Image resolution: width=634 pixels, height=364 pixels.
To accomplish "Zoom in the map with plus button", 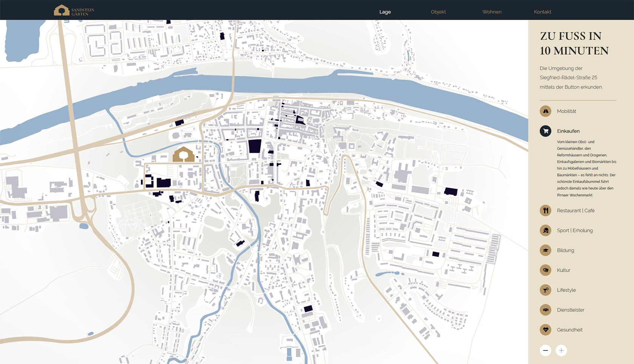I will 561,350.
